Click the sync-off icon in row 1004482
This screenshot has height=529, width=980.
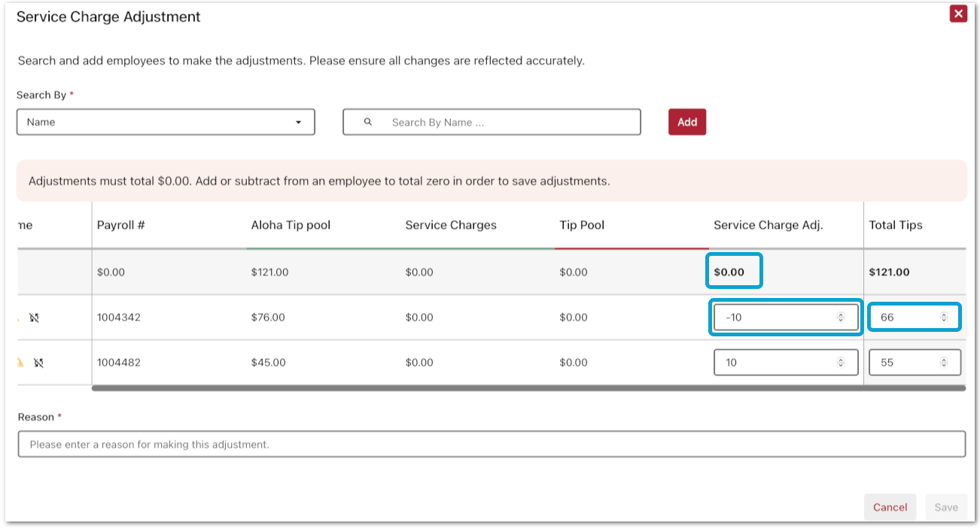pyautogui.click(x=38, y=363)
